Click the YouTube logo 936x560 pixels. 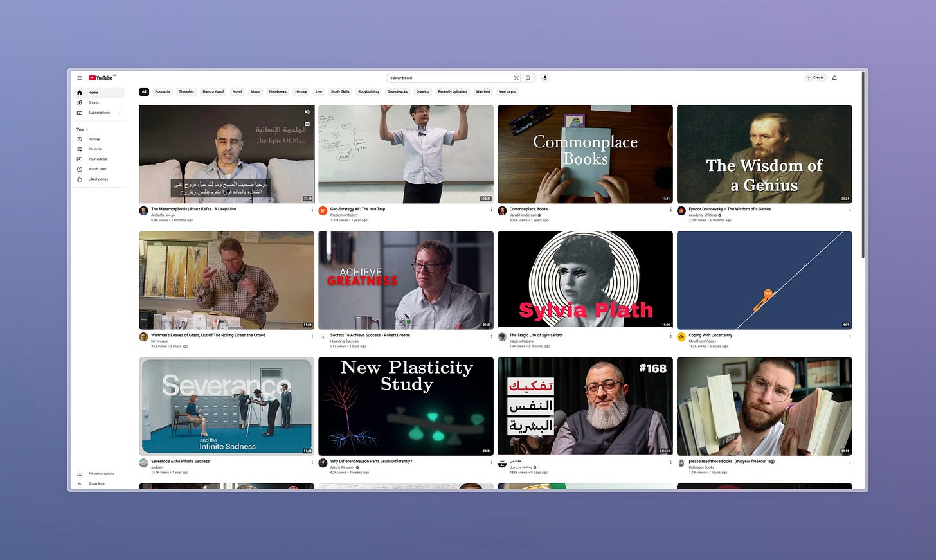click(101, 78)
